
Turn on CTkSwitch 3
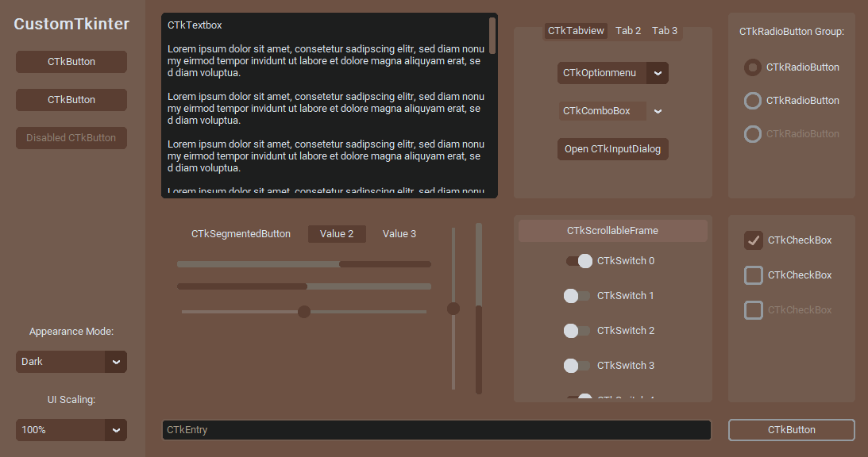576,365
